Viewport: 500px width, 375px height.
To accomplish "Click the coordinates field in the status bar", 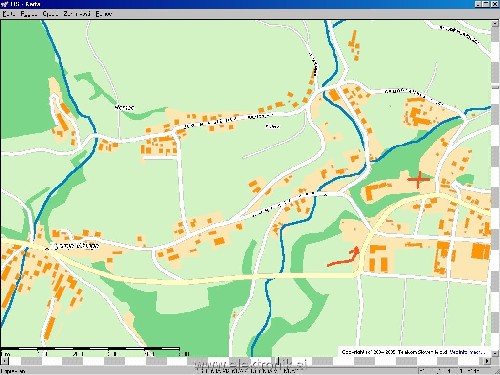I will (x=455, y=370).
